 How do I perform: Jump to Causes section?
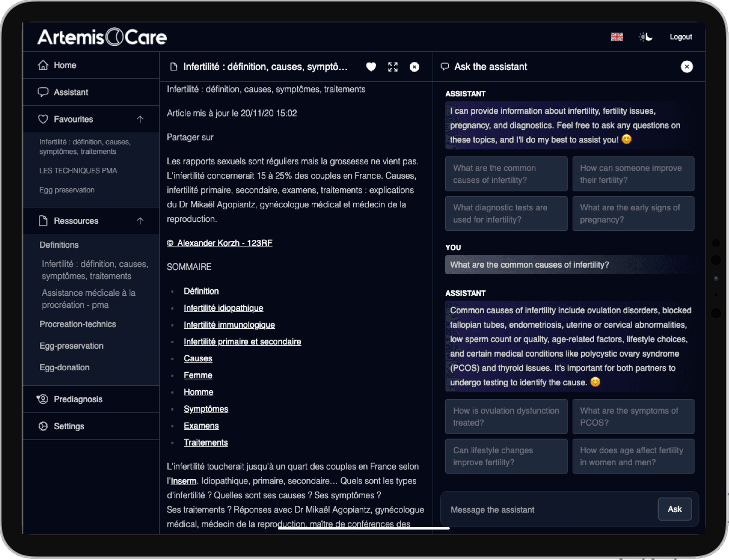click(198, 359)
